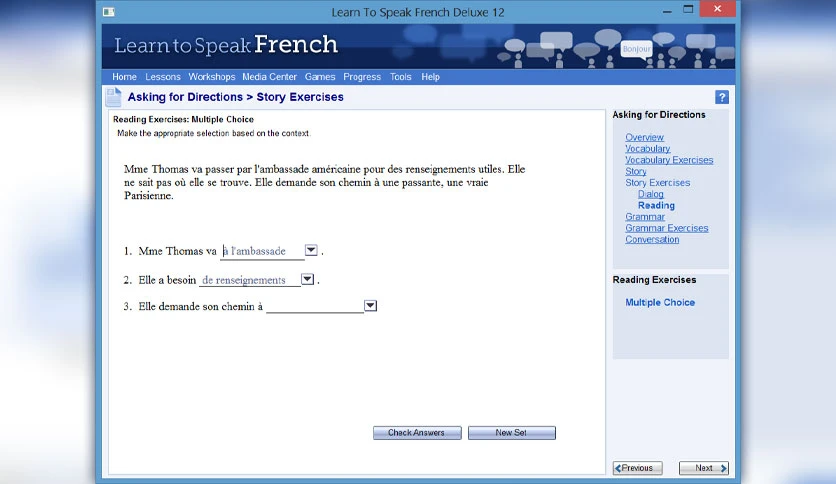This screenshot has height=484, width=836.
Task: Click the Bonjour speech bubble in banner
Action: [637, 49]
